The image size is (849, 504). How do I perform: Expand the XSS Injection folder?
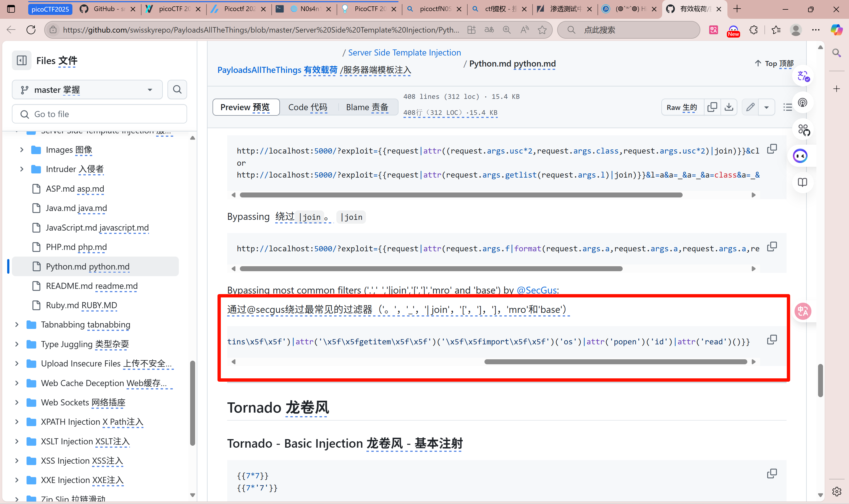17,461
